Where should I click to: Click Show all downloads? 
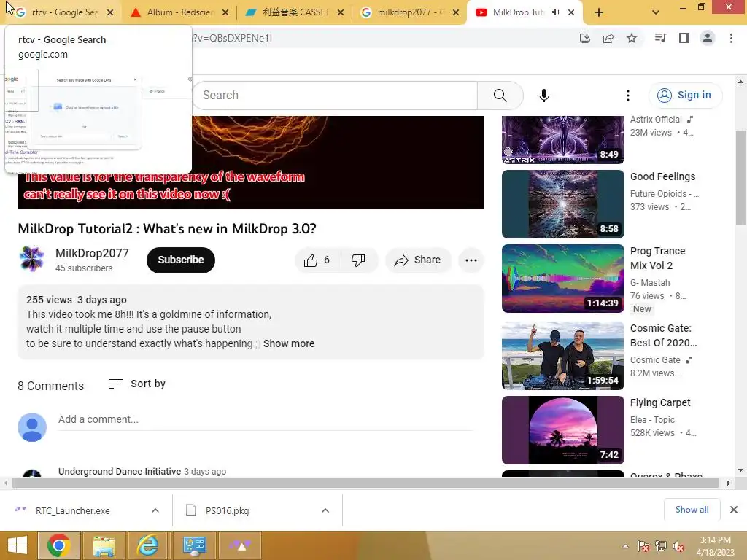[692, 510]
